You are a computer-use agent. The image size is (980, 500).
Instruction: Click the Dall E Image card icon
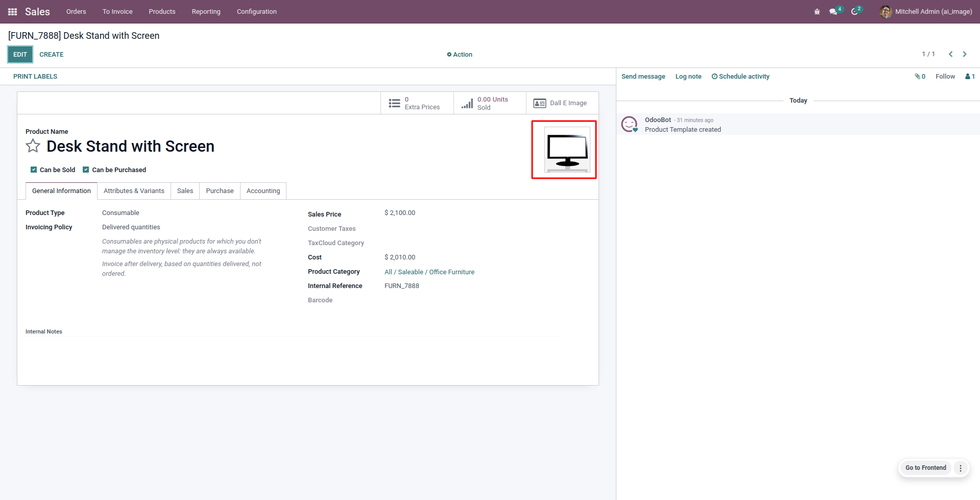pyautogui.click(x=540, y=103)
